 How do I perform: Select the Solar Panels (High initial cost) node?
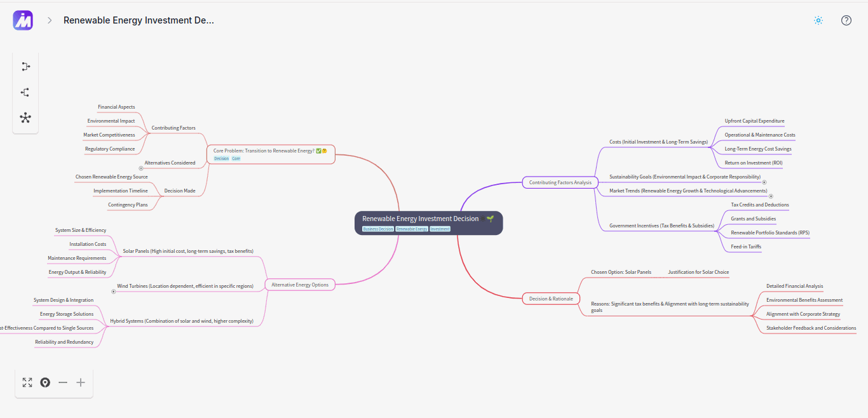point(188,252)
